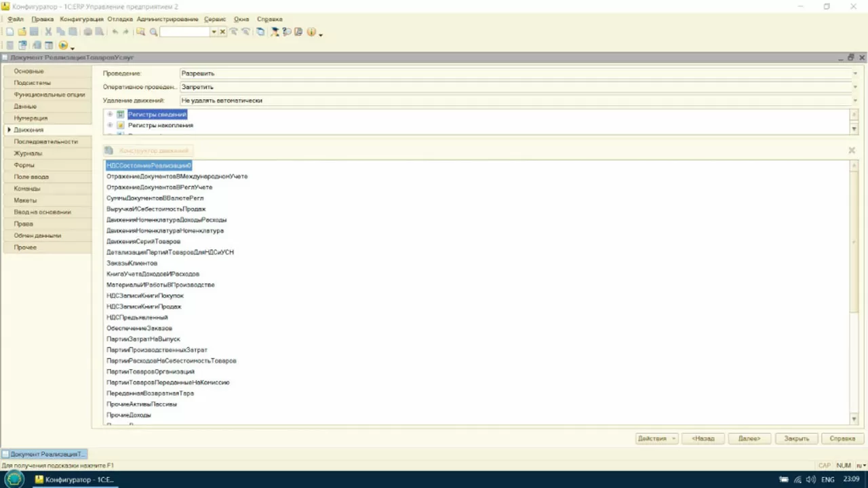
Task: Open the Действия dropdown button
Action: click(x=656, y=438)
